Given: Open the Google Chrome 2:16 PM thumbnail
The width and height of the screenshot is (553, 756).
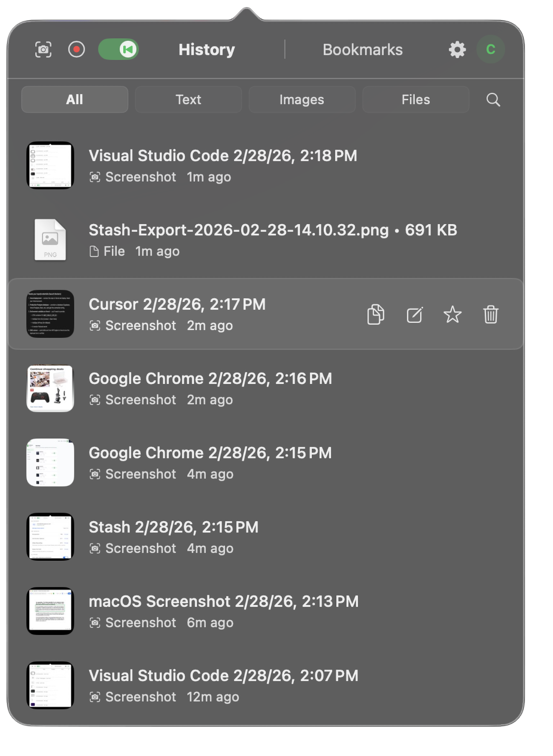Looking at the screenshot, I should (x=50, y=389).
